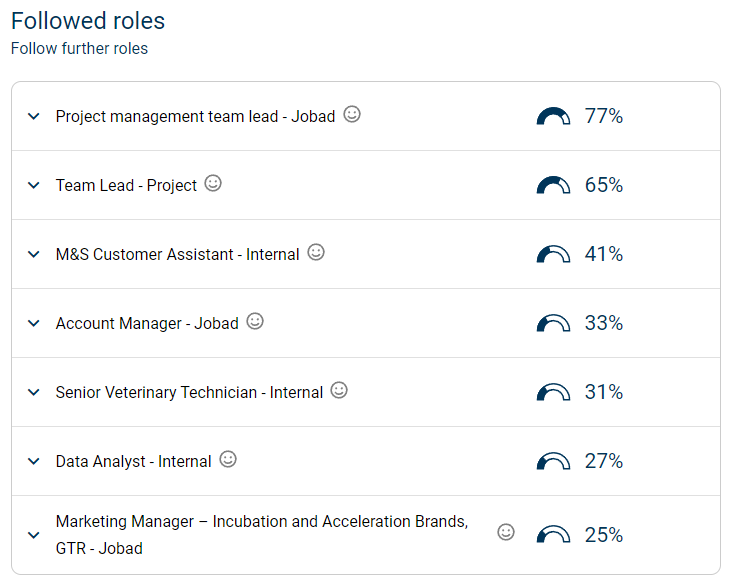
Task: Click the 41% match percentage value
Action: pos(604,255)
